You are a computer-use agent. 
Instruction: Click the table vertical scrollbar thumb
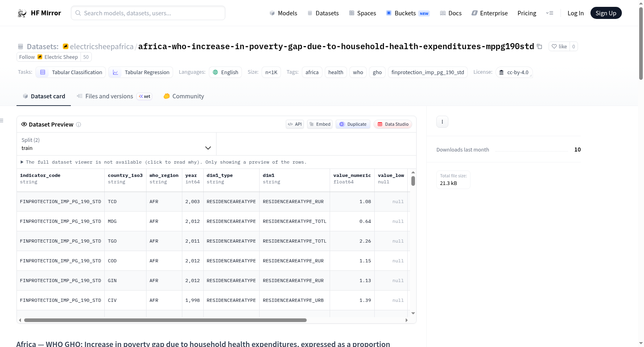413,181
